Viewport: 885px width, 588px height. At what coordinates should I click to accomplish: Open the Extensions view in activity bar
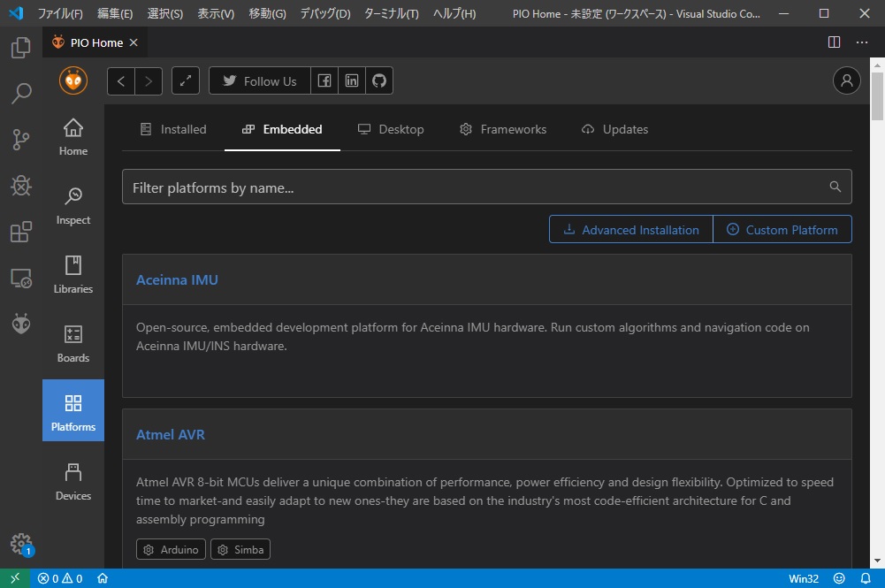click(x=21, y=232)
